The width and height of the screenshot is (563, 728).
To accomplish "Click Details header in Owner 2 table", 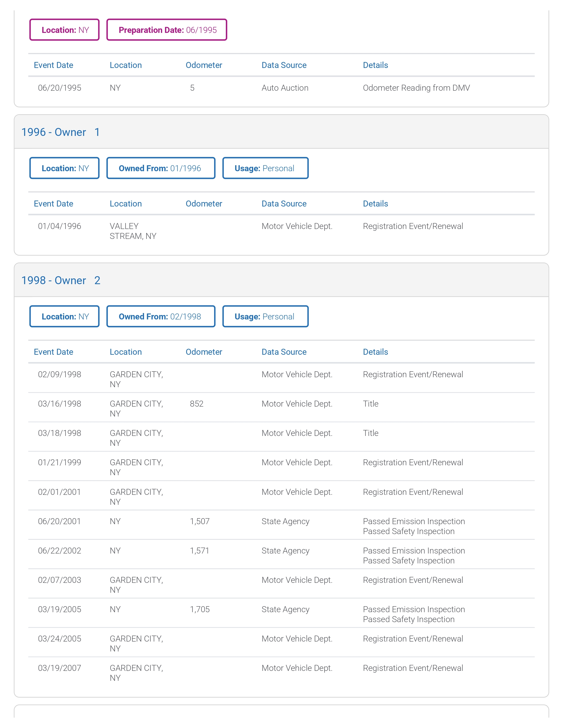I will (x=375, y=352).
